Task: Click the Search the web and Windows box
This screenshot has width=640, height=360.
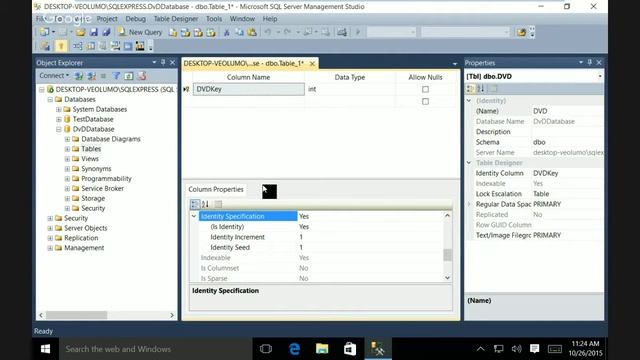Action: point(155,349)
